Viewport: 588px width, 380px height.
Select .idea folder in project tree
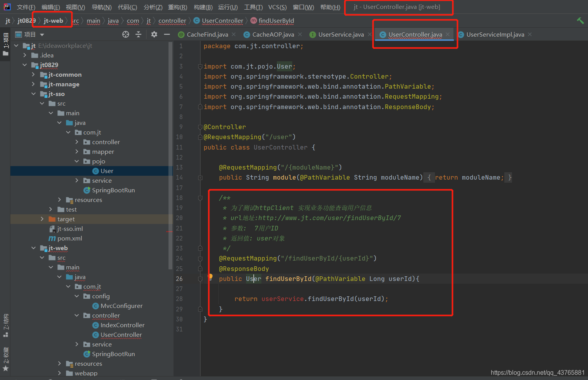click(x=42, y=55)
